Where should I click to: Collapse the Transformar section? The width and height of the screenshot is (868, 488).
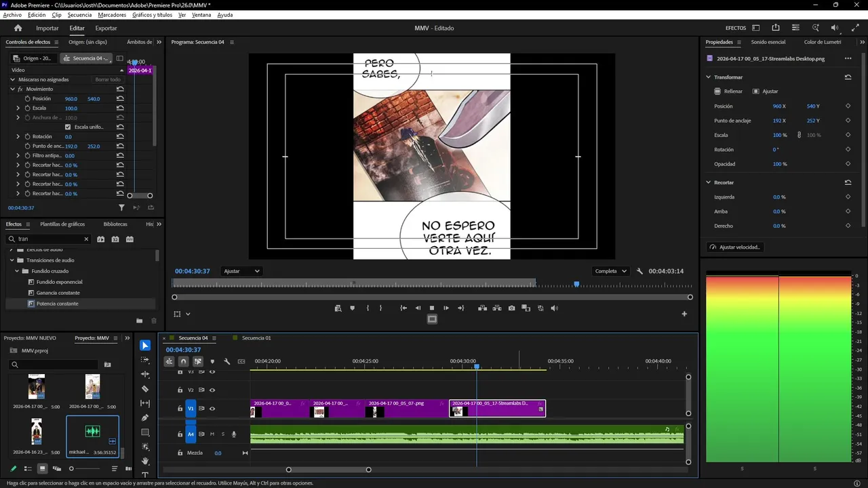709,77
